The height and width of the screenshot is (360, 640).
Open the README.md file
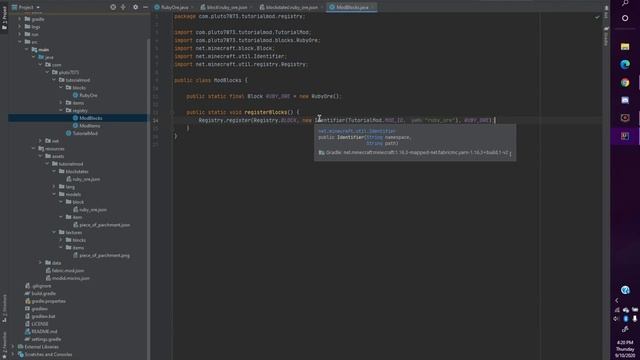click(40, 331)
